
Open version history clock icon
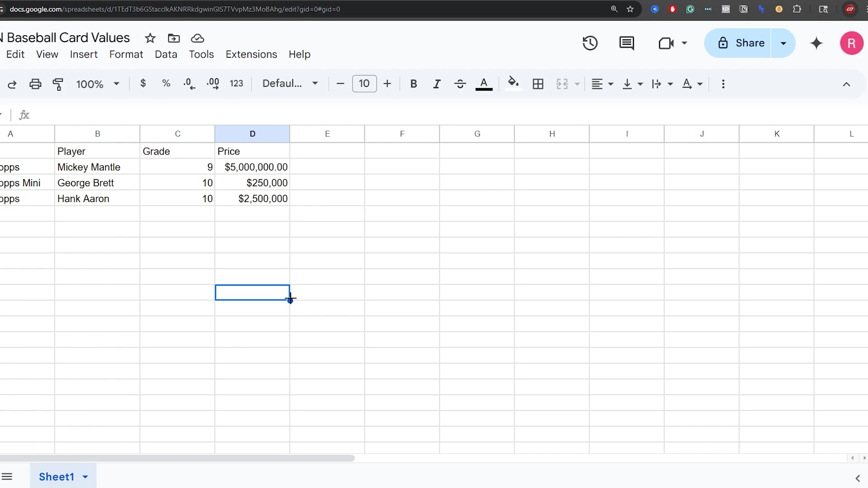click(x=590, y=43)
